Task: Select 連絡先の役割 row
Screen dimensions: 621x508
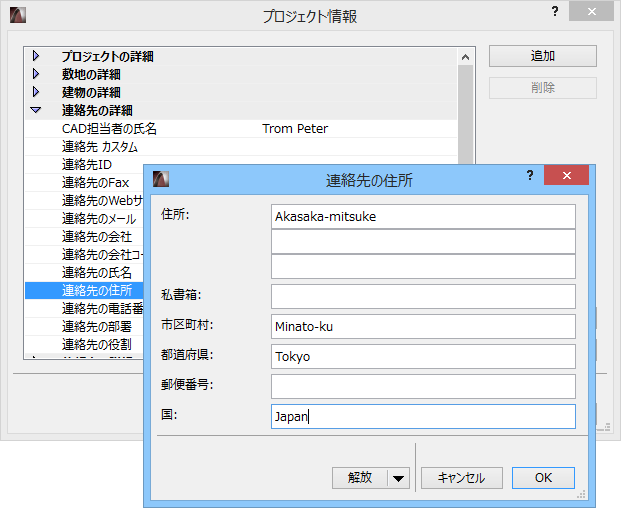Action: tap(84, 344)
